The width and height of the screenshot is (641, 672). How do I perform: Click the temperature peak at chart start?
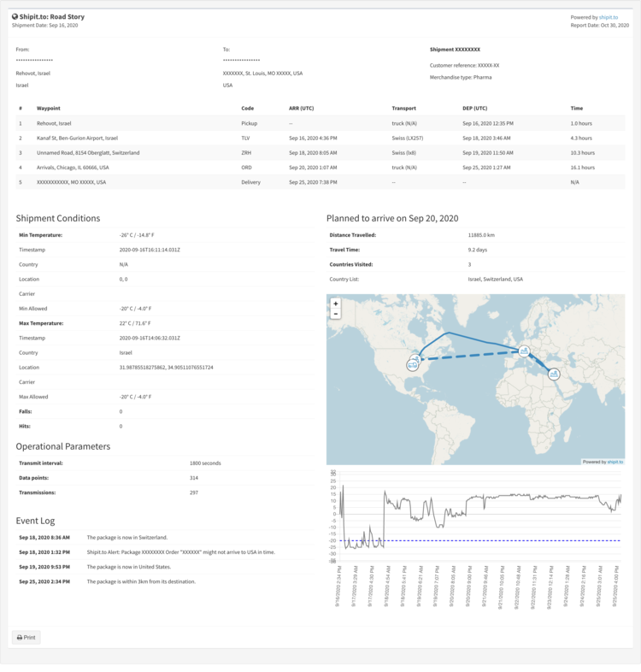click(x=344, y=486)
